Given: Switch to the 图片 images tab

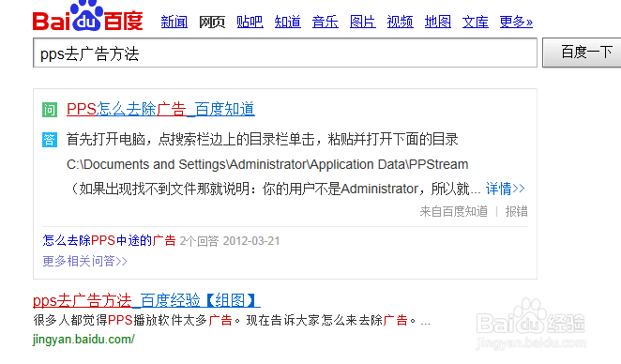Looking at the screenshot, I should click(x=363, y=22).
